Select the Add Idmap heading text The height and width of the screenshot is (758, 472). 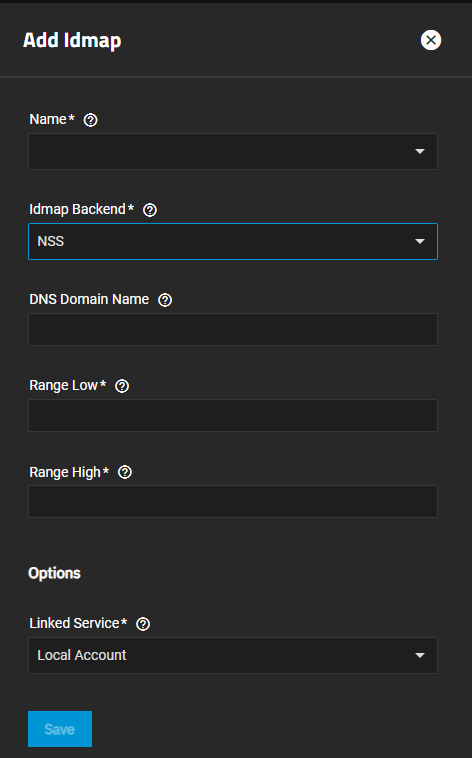coord(72,41)
